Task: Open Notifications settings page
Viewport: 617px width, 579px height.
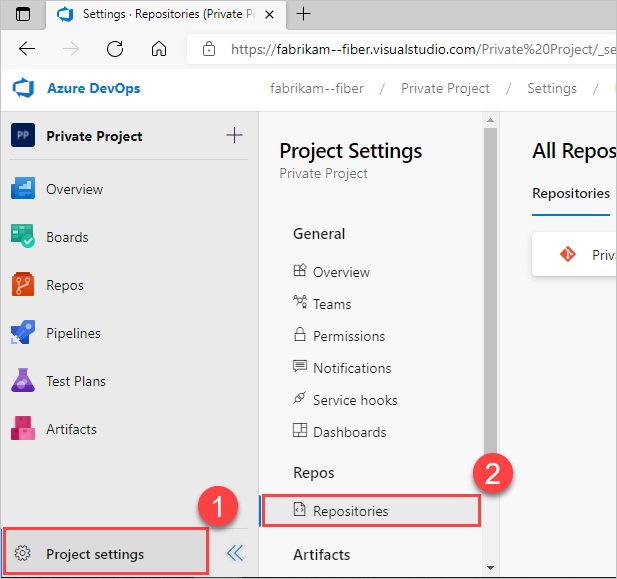Action: (352, 368)
